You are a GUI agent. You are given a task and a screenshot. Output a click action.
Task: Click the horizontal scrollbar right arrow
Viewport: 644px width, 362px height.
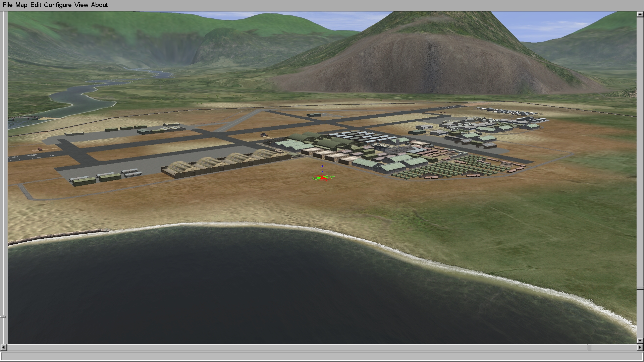(x=640, y=348)
